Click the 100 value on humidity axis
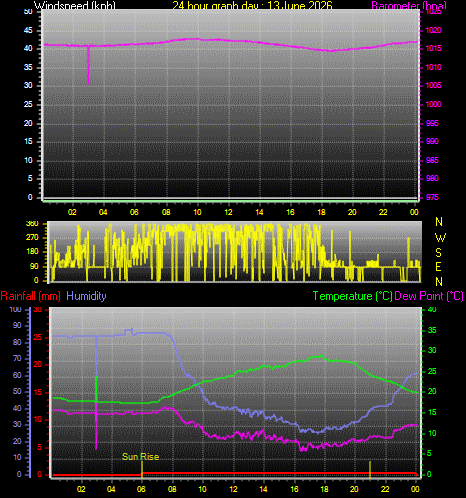The image size is (466, 498). [x=15, y=309]
